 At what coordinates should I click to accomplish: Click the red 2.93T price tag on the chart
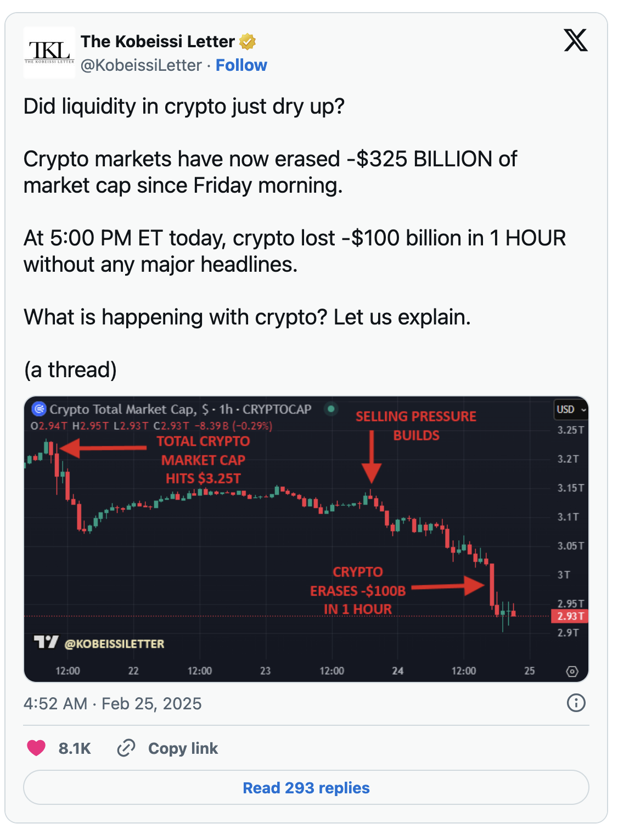tap(569, 616)
